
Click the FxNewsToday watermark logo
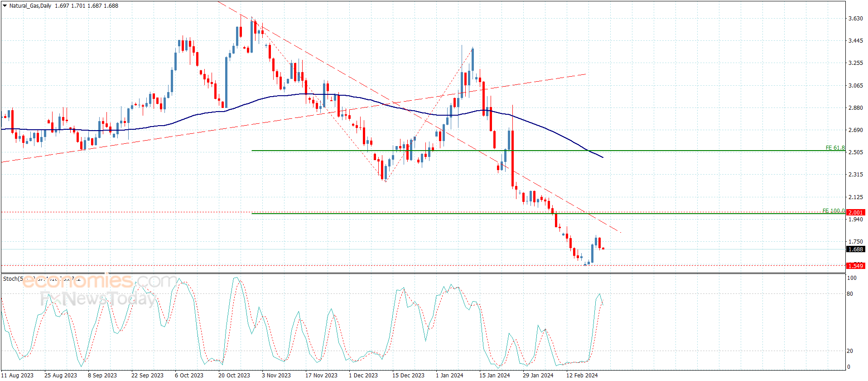(97, 299)
